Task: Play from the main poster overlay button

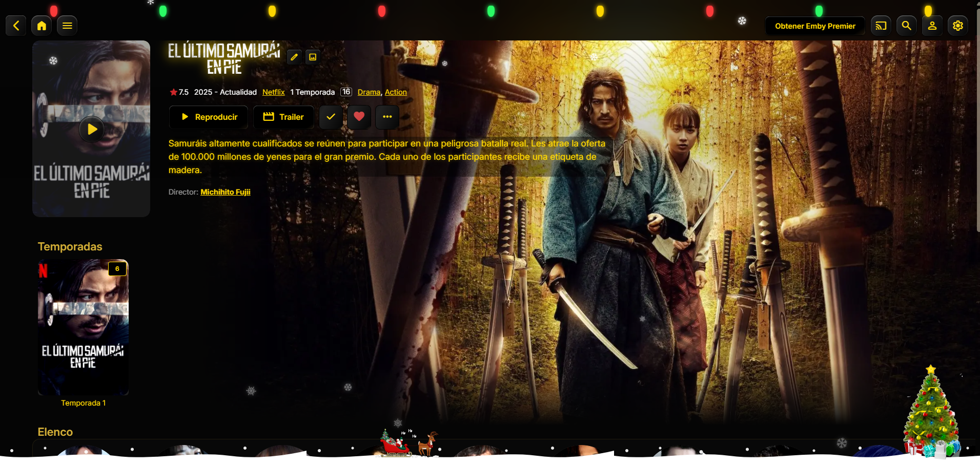Action: 92,129
